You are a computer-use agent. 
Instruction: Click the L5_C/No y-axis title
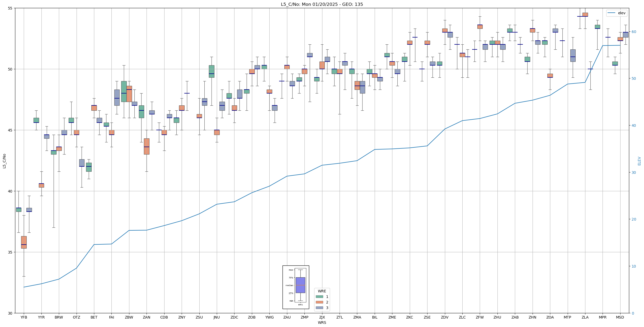[x=4, y=161]
